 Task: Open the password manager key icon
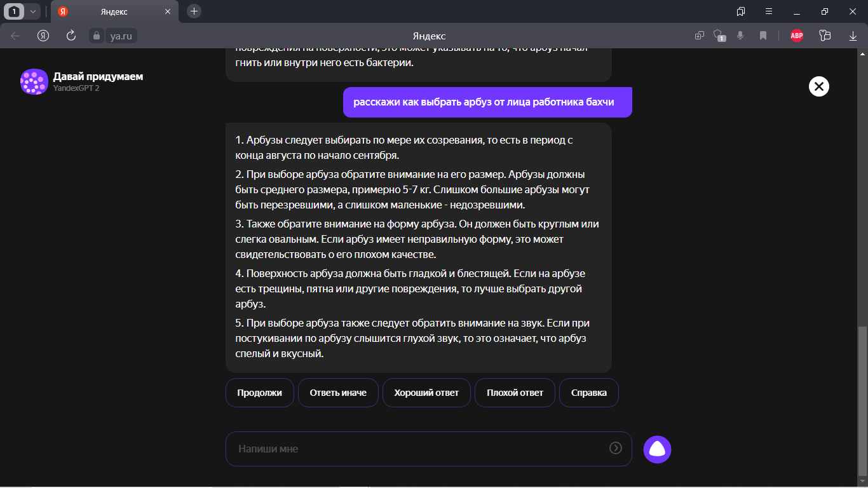click(x=825, y=36)
